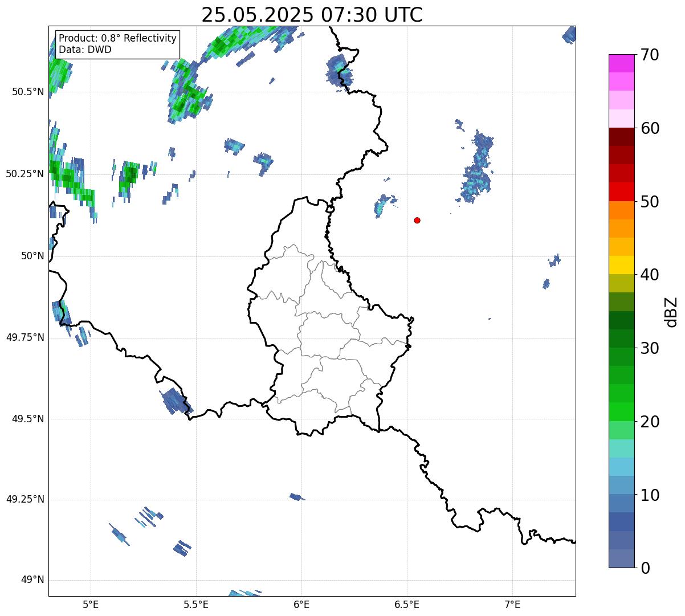Image resolution: width=685 pixels, height=616 pixels.
Task: Click the light cyan colorbar segment above 10
Action: pos(622,467)
